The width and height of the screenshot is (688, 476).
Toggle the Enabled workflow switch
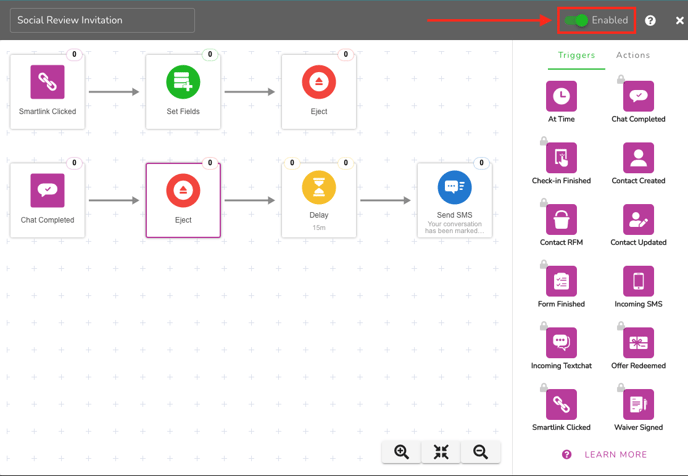(x=576, y=20)
